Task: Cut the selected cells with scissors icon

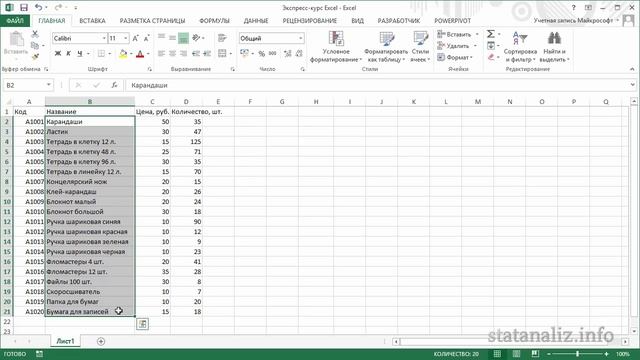Action: click(x=35, y=34)
